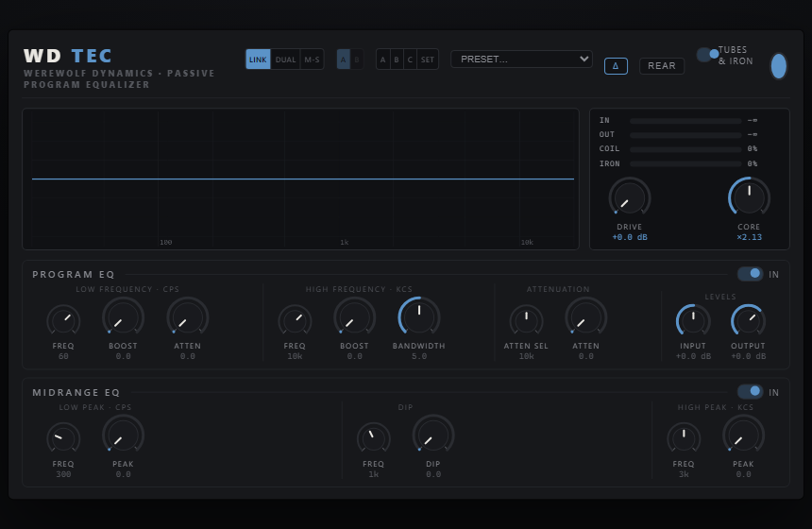
Task: Click the CORE knob
Action: pos(749,198)
